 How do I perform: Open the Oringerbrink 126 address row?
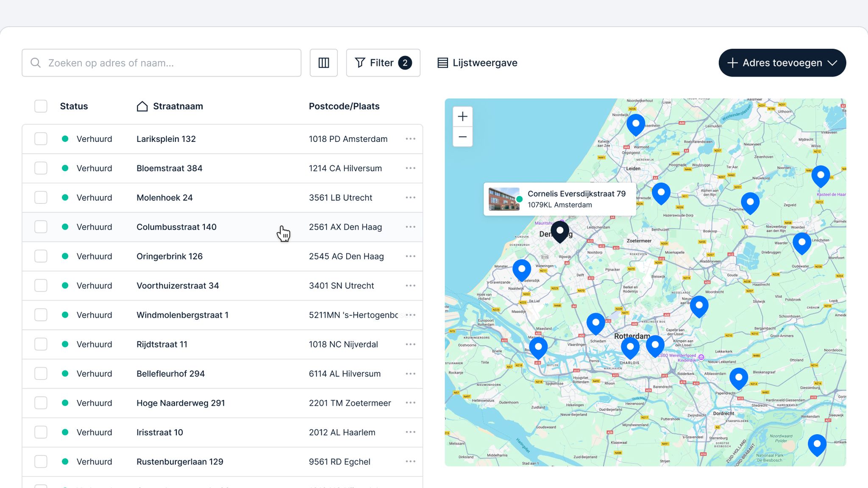point(170,256)
